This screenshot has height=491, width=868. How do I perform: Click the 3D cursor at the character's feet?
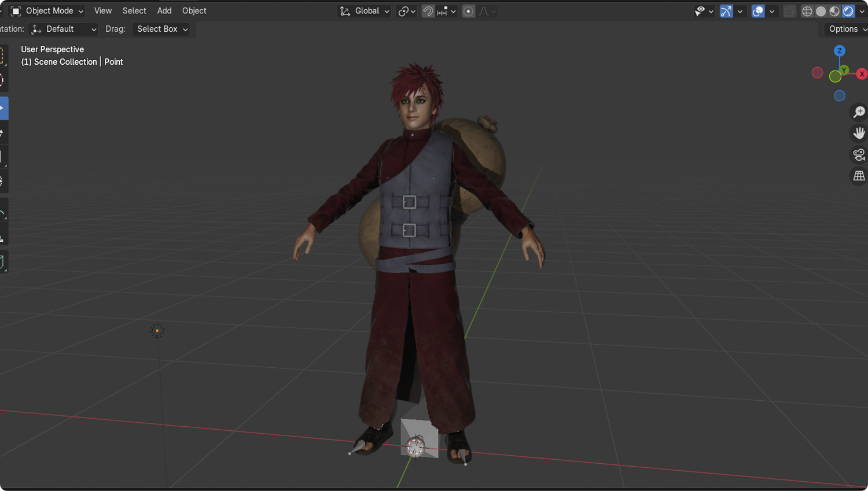pos(415,446)
